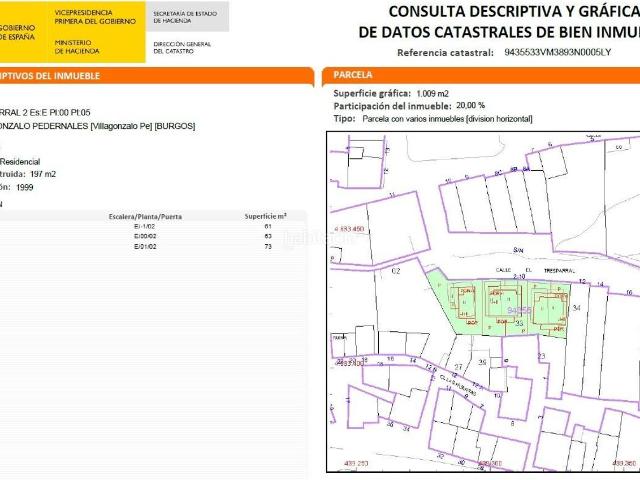The image size is (640, 480).
Task: Select parcel number 34 on the map
Action: pyautogui.click(x=576, y=309)
